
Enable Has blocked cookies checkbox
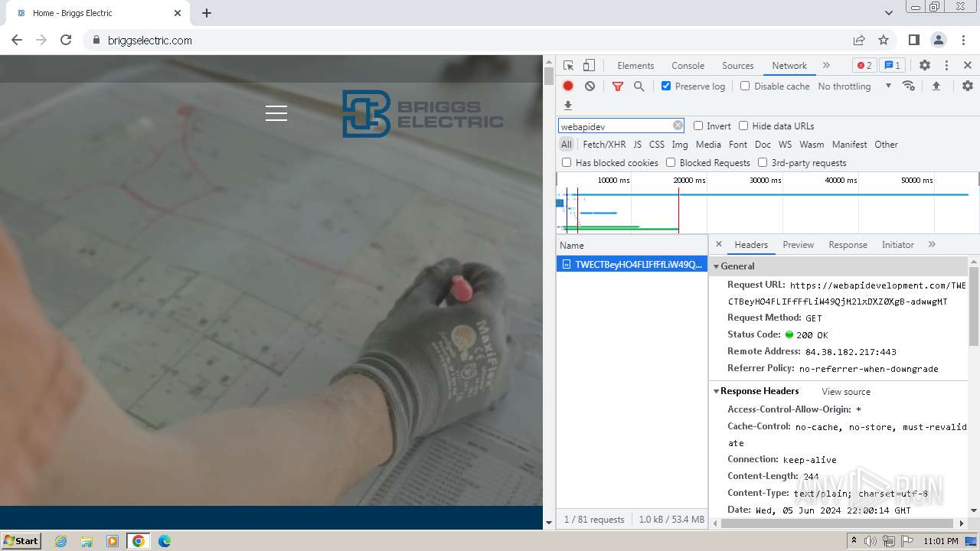click(x=567, y=162)
